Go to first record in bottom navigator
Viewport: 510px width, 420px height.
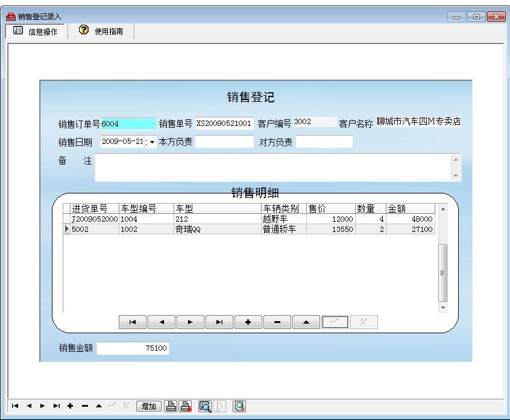15,406
